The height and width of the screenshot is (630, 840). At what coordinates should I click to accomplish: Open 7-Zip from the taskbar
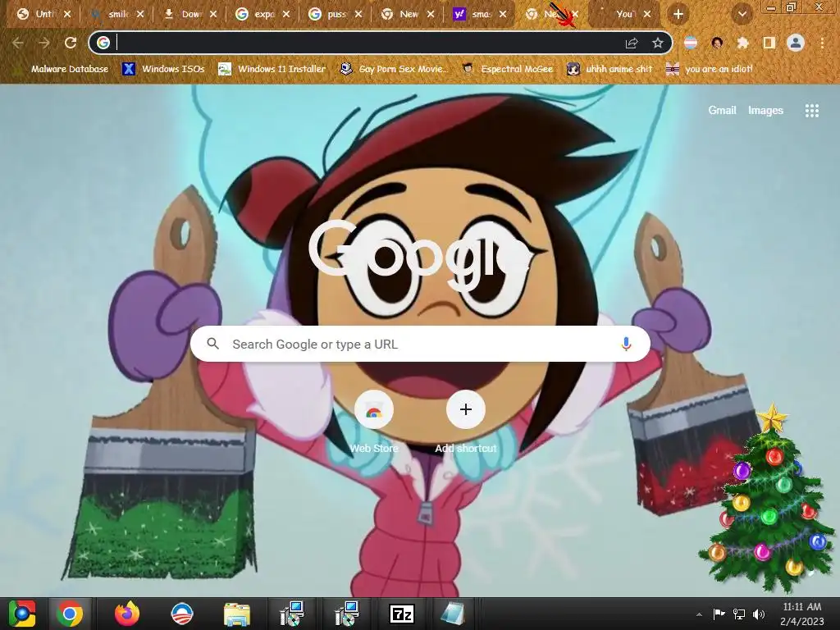pyautogui.click(x=402, y=614)
